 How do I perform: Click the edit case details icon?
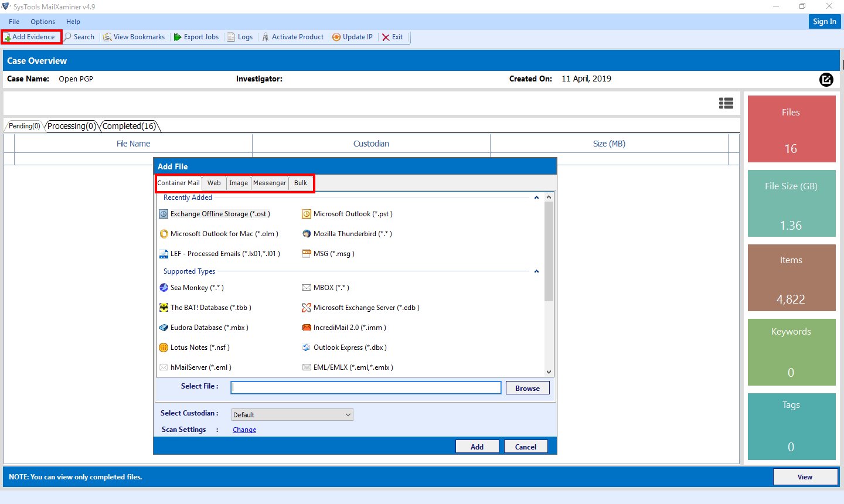pos(826,79)
